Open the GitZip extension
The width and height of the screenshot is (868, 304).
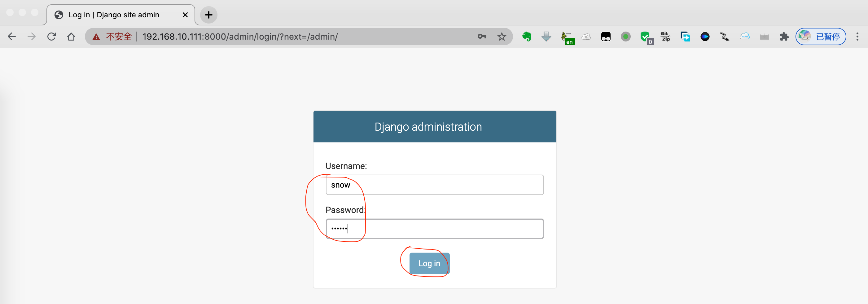point(665,36)
